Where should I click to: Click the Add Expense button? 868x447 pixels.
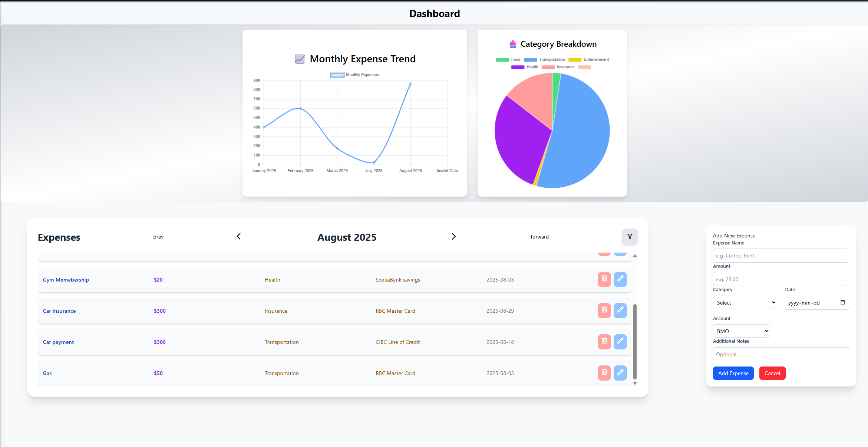pos(733,373)
